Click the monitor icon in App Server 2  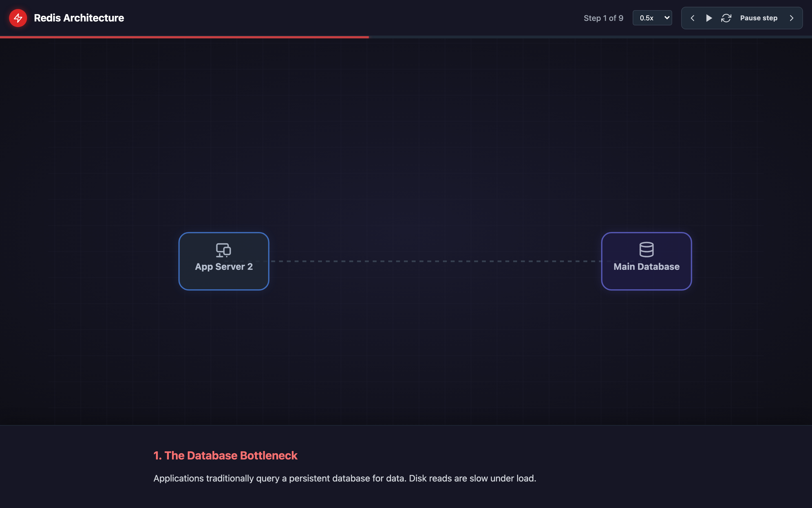[x=224, y=250]
